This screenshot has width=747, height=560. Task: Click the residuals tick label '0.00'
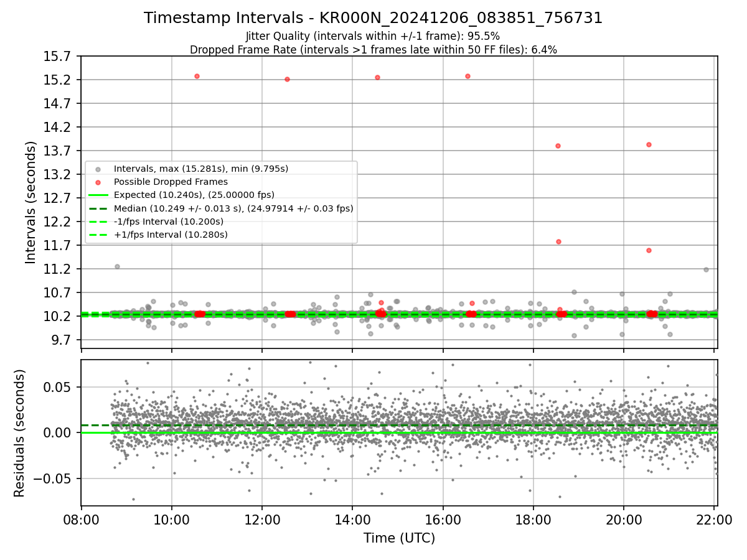click(x=58, y=433)
